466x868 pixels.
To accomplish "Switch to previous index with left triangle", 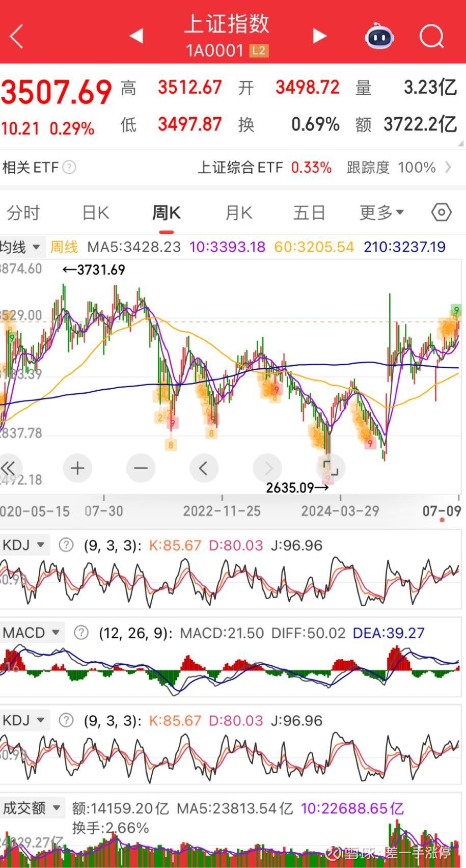I will tap(136, 36).
